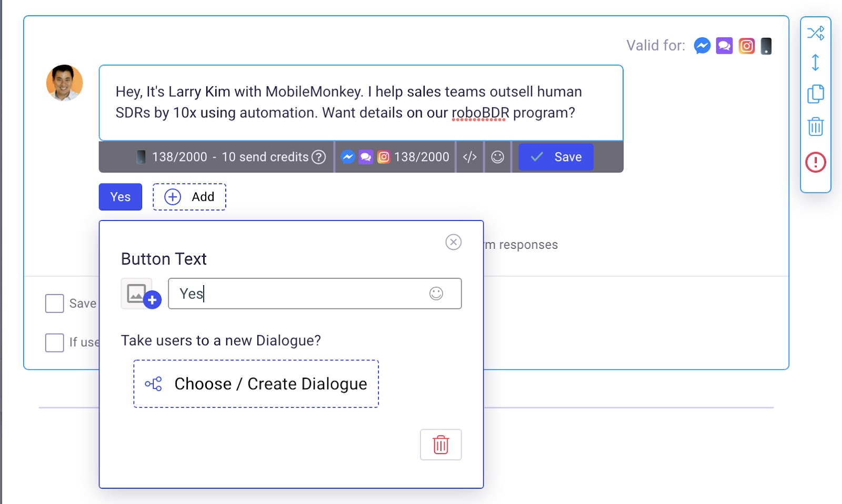
Task: Delete the widget using side trash icon
Action: point(816,126)
